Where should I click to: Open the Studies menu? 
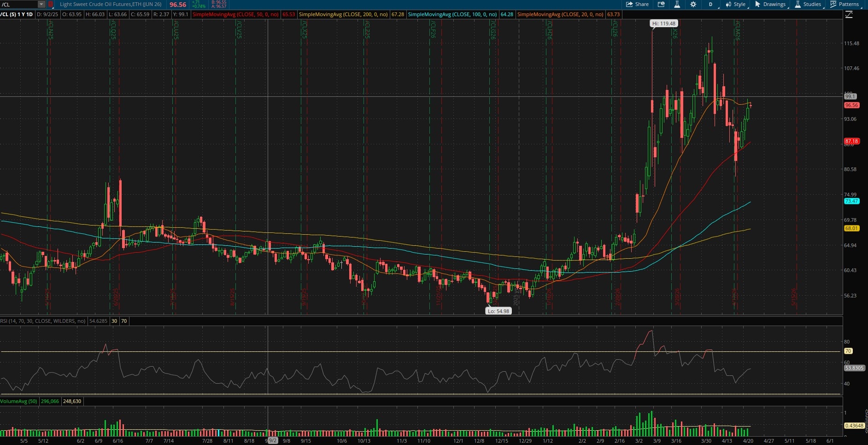(808, 4)
